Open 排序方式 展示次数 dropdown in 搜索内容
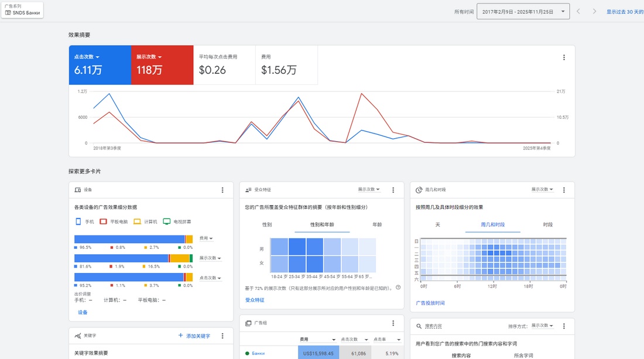Image resolution: width=644 pixels, height=359 pixels. 542,326
